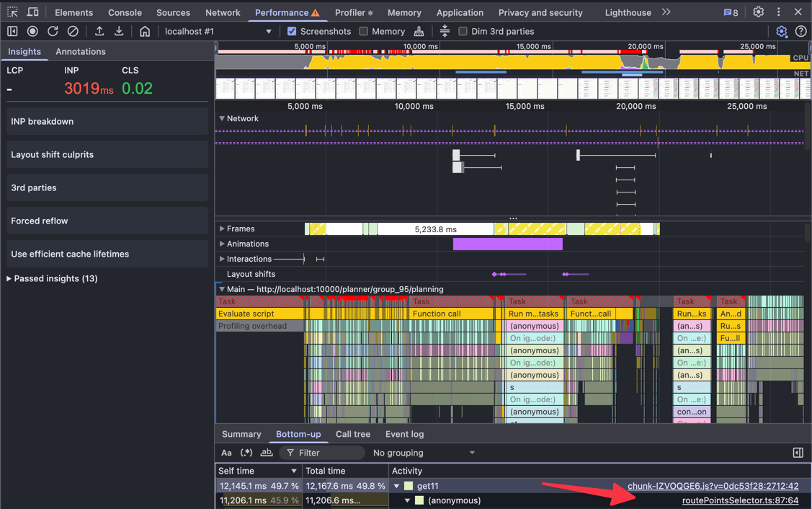Open routePointsSelector.ts:87:64 source link
The width and height of the screenshot is (812, 509).
741,500
